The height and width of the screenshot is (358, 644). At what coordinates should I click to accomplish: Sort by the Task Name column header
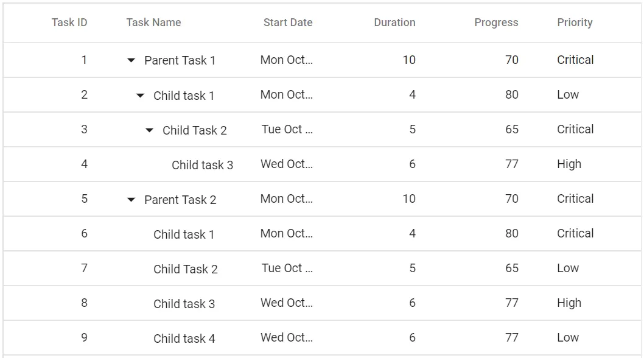click(x=153, y=22)
